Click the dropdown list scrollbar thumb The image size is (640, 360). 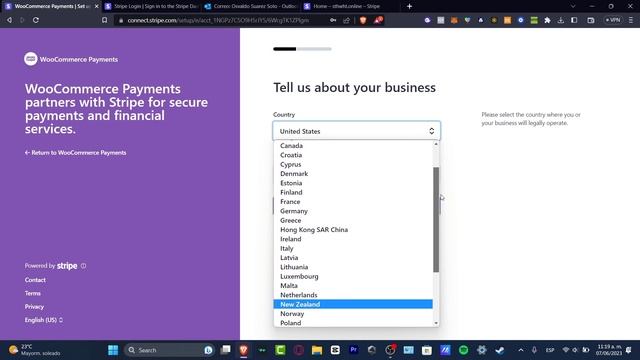pyautogui.click(x=436, y=219)
